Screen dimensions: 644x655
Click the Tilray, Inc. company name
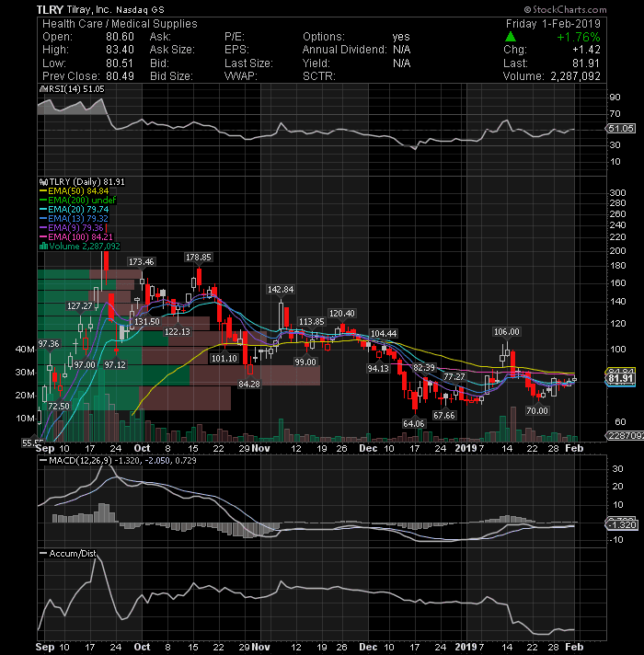[89, 9]
